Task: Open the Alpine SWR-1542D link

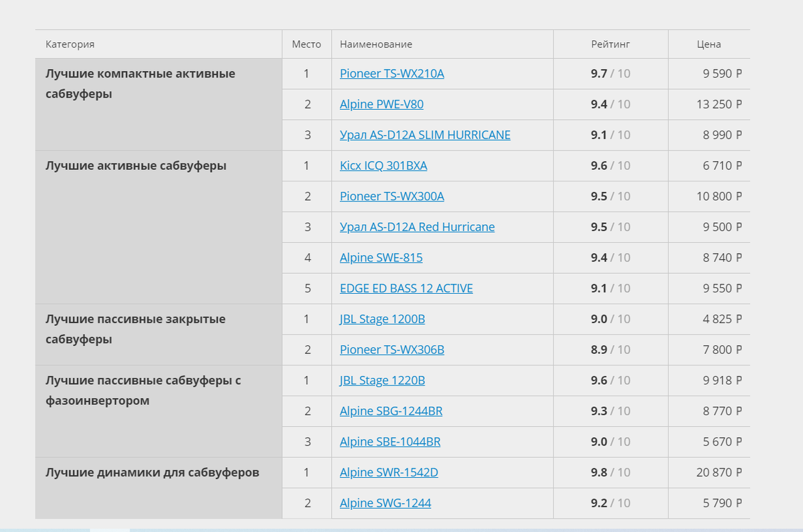Action: pos(389,473)
